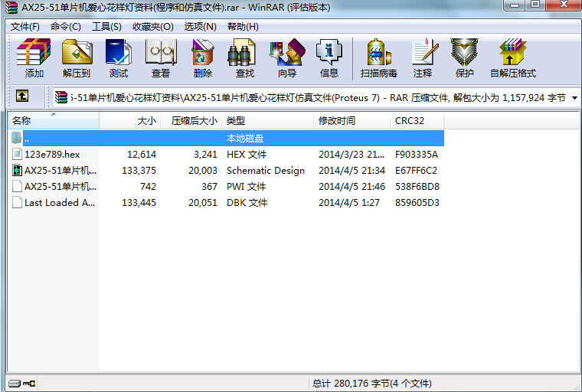Screen dimensions: 582x392
Task: Add archive 注释 (Comment)
Action: pos(424,52)
